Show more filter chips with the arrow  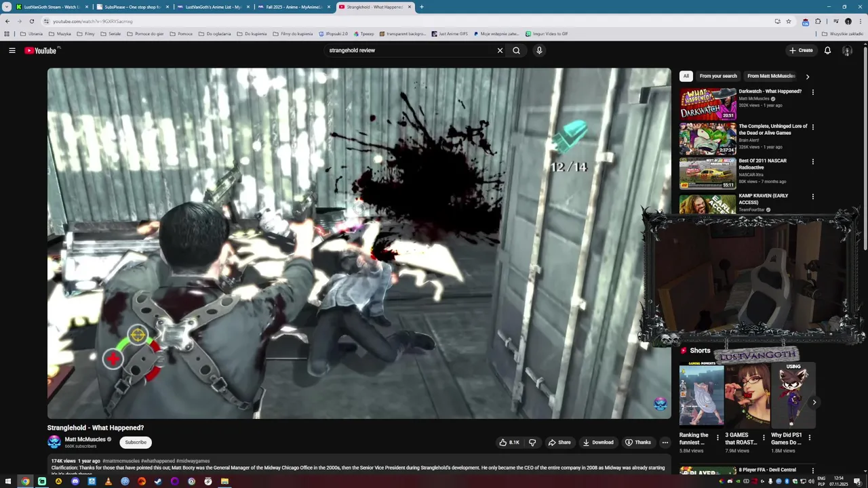tap(807, 77)
